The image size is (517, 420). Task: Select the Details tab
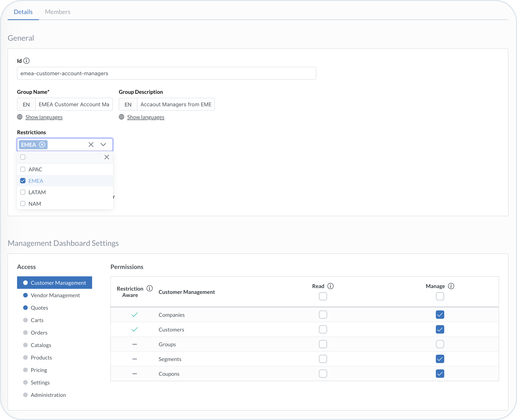23,12
